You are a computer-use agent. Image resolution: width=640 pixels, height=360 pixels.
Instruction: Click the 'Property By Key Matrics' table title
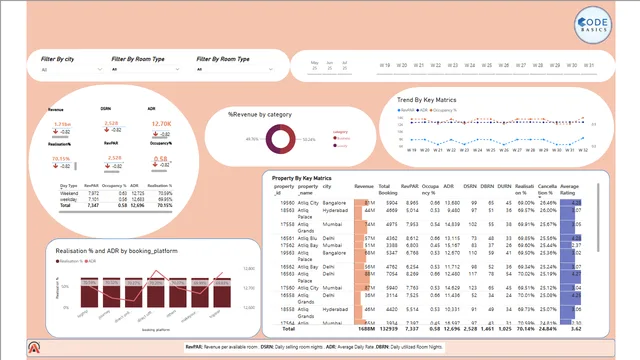[x=302, y=178]
